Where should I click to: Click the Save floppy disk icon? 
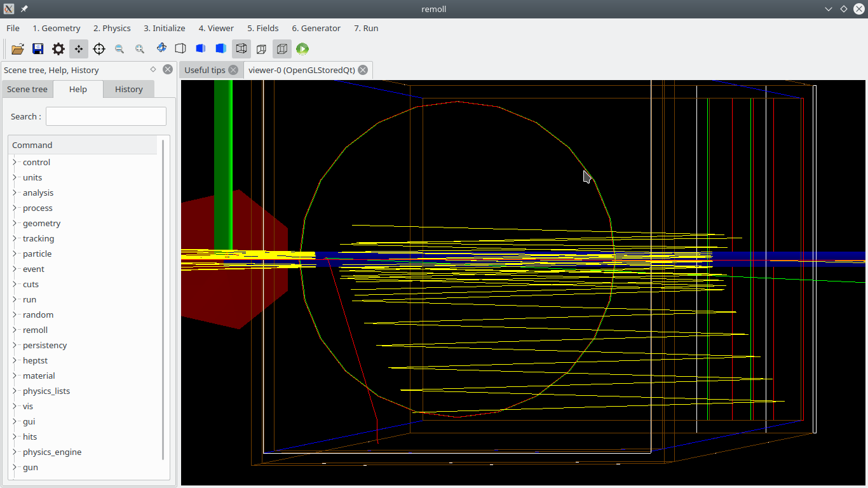pos(38,49)
